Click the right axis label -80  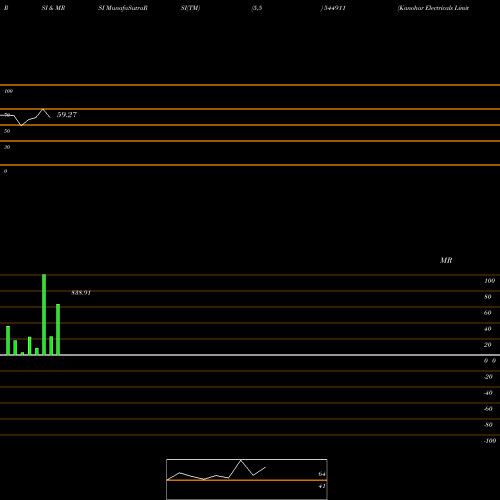pyautogui.click(x=488, y=425)
